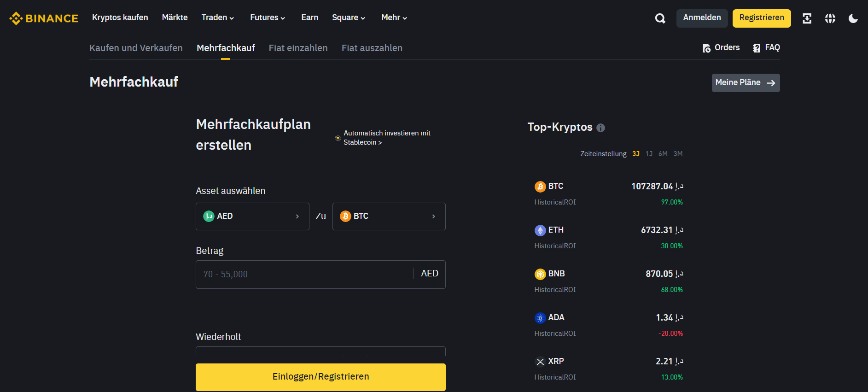Click the BTC price 107287.04
The width and height of the screenshot is (868, 392).
[x=657, y=186]
